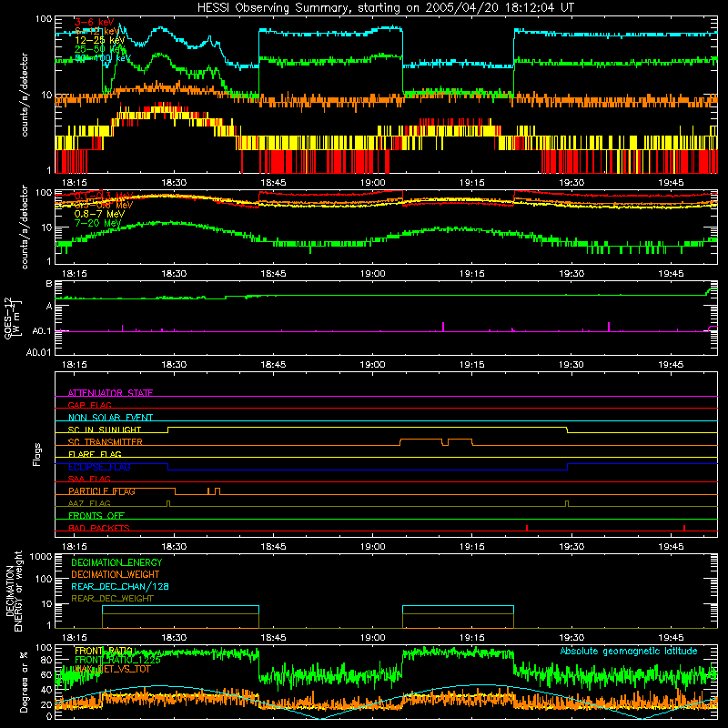Click the SC_TRANSMITTER flag label
The height and width of the screenshot is (728, 728).
tap(106, 442)
